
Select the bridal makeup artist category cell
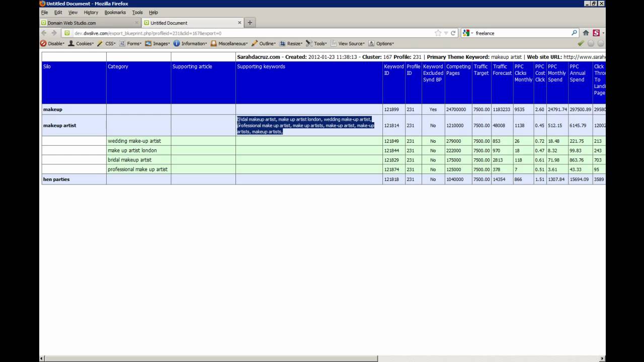coord(138,160)
